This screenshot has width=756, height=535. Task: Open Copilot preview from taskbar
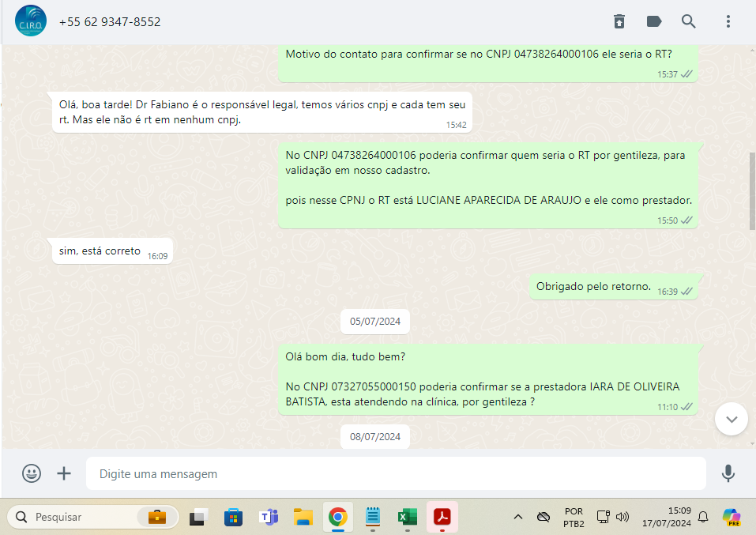coord(732,517)
